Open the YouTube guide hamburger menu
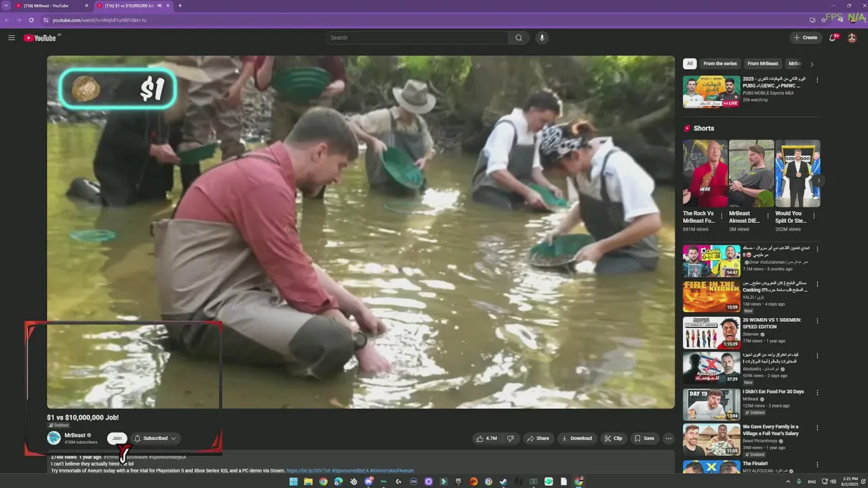This screenshot has height=488, width=868. (x=12, y=37)
